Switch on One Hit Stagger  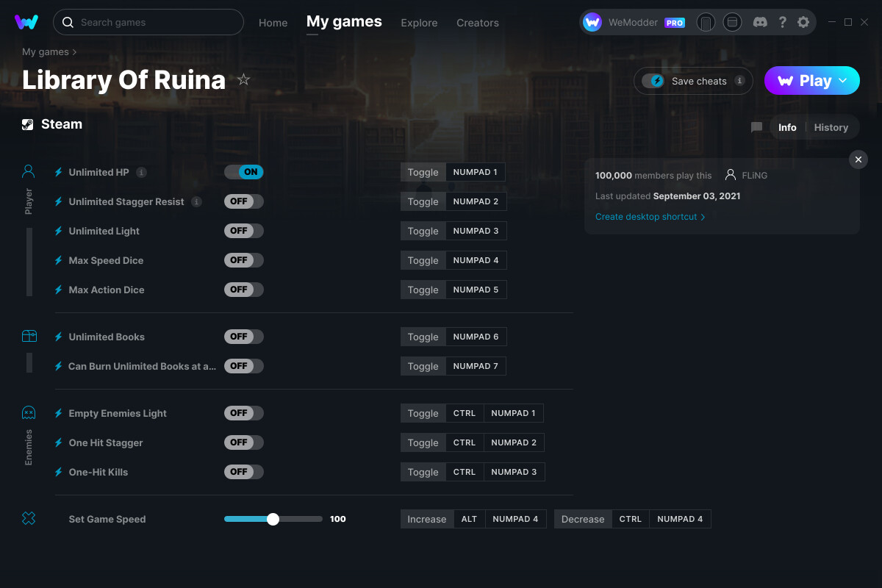click(244, 442)
